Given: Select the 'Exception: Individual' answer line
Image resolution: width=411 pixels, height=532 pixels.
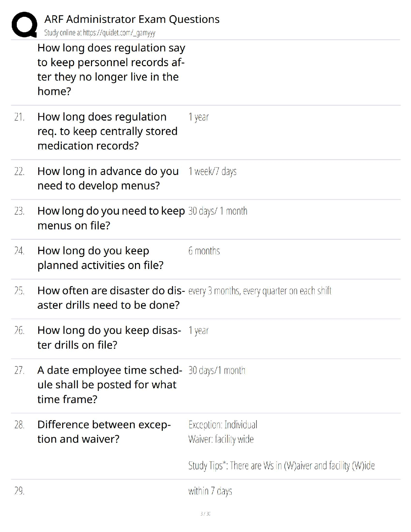Looking at the screenshot, I should pos(223,425).
